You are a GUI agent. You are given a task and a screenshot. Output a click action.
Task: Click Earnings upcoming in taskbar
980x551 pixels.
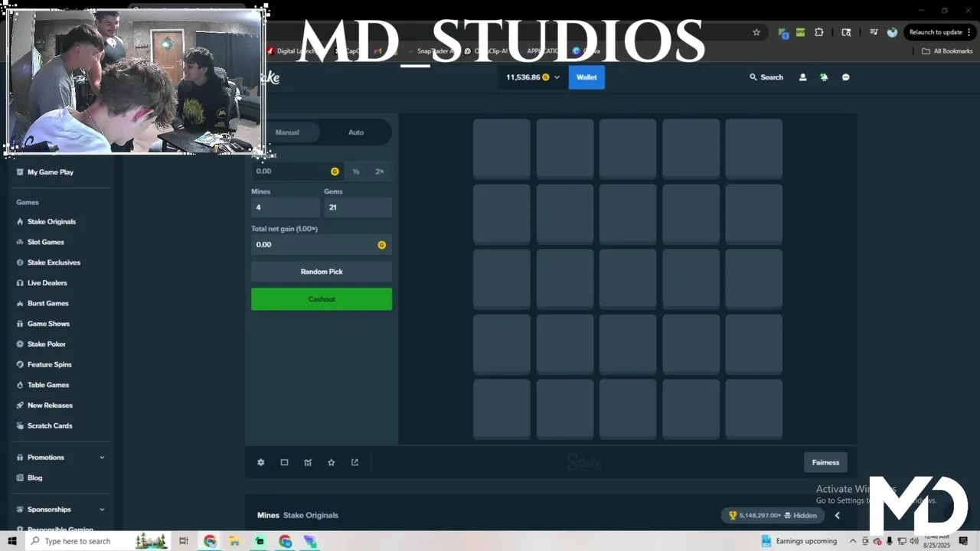[x=799, y=541]
